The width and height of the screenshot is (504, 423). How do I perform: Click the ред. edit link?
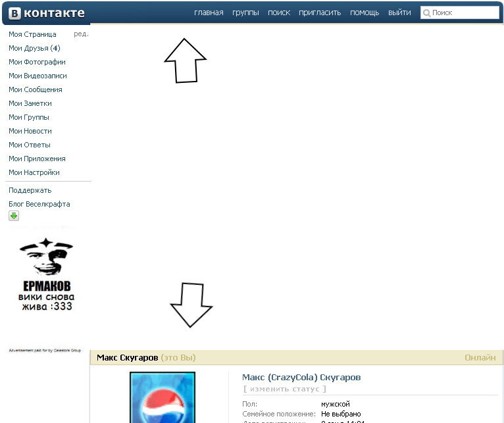81,34
